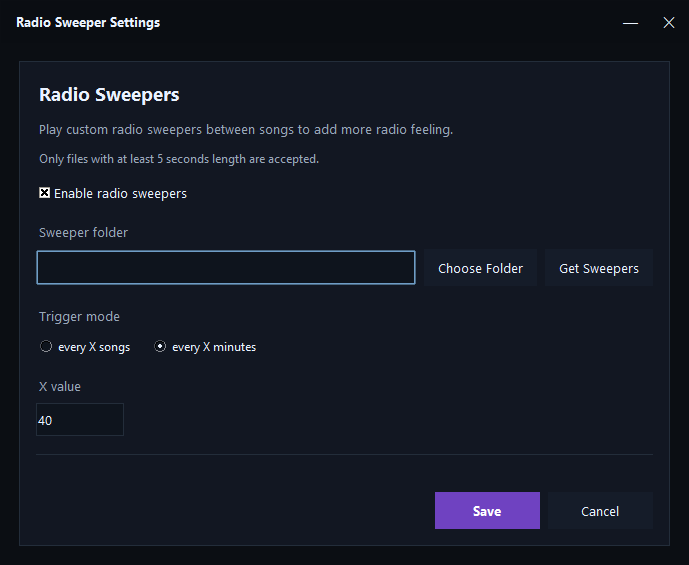Save the radio sweeper settings
The height and width of the screenshot is (565, 689).
(x=487, y=511)
